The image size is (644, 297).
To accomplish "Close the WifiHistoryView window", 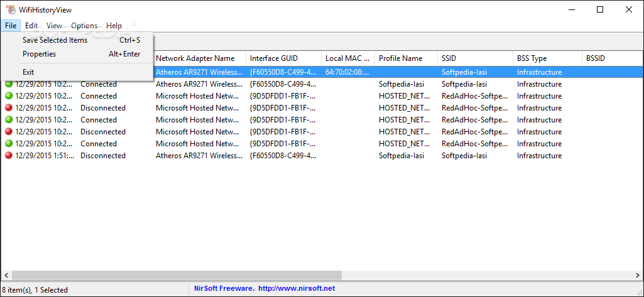I will click(629, 10).
